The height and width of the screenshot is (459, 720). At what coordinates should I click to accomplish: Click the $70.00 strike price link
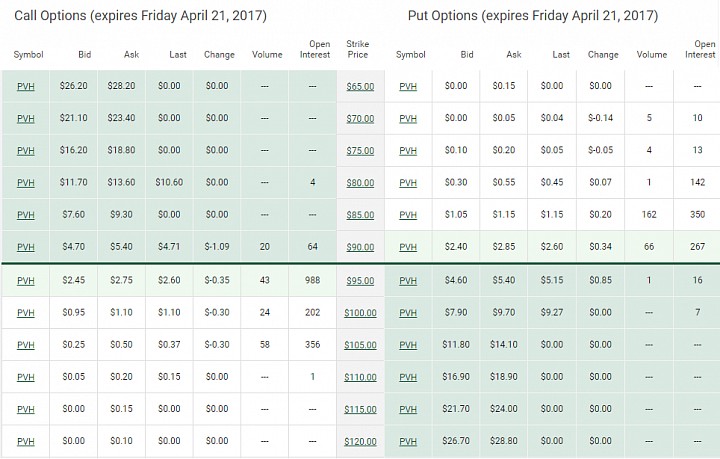360,118
